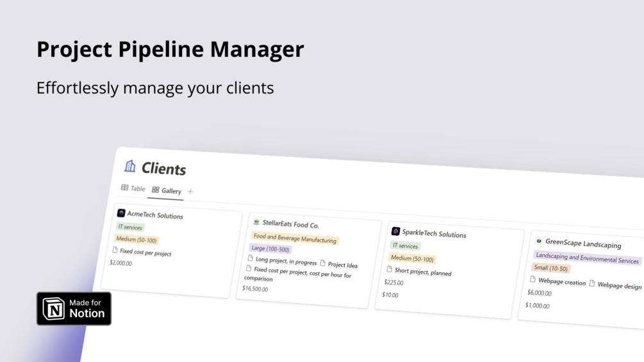
Task: Click the Made for Notion badge
Action: pos(74,309)
